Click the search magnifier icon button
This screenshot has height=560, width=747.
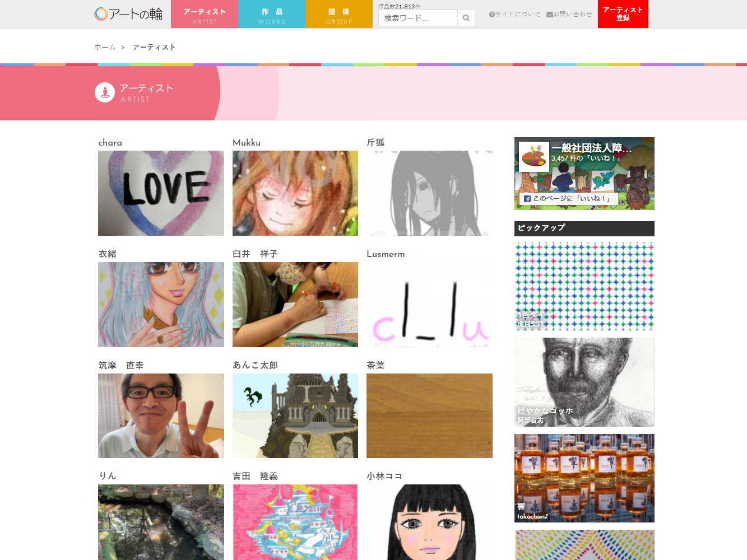tap(466, 18)
